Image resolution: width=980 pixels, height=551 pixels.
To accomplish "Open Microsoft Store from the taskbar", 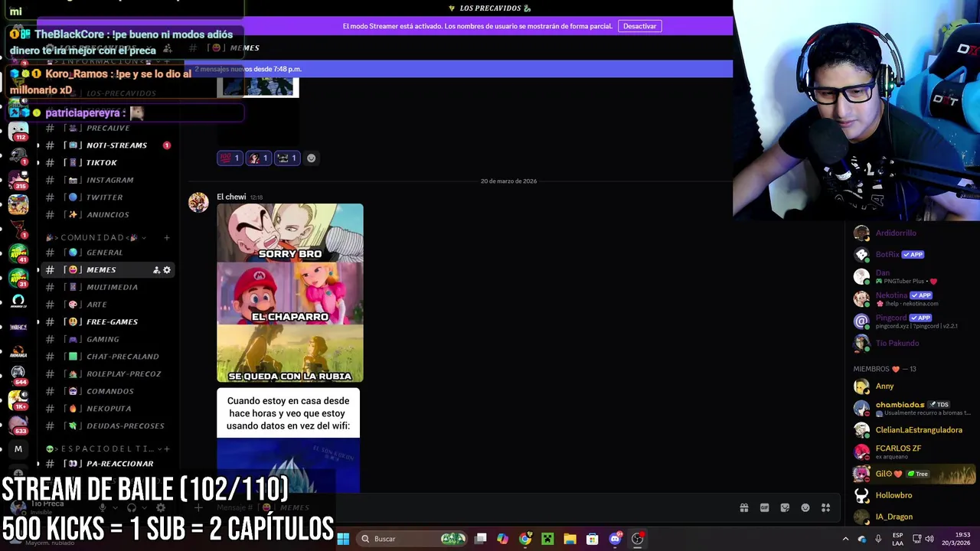I will click(x=592, y=539).
